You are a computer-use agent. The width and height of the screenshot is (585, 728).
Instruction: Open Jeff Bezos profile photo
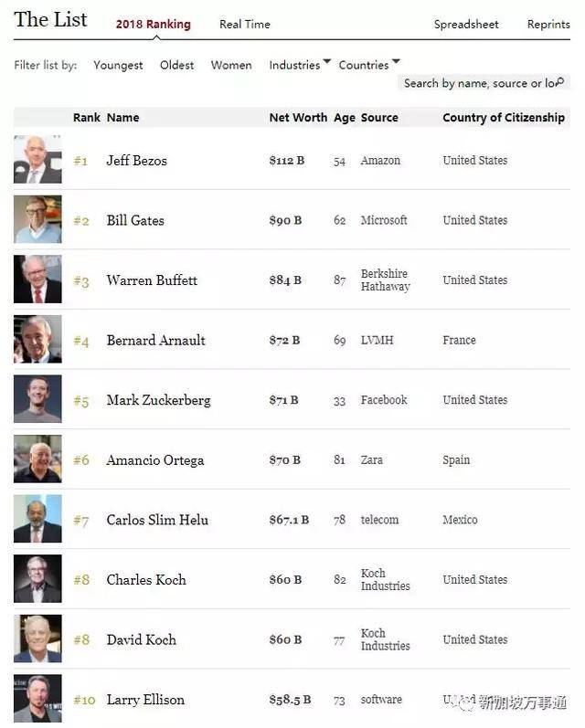pyautogui.click(x=37, y=160)
